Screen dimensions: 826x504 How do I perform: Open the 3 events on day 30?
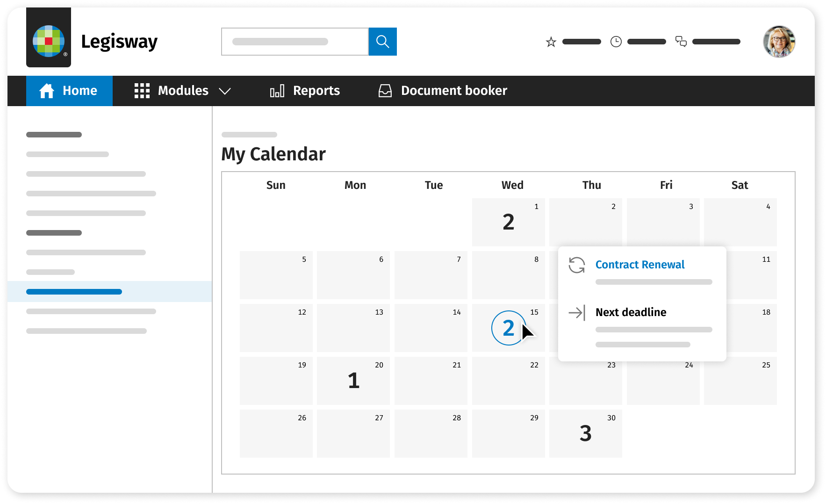(x=585, y=433)
